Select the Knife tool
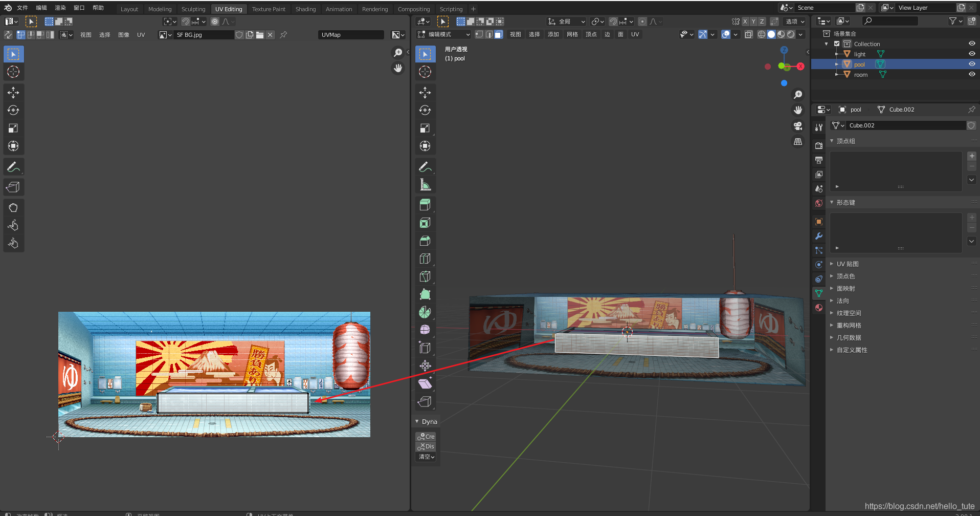The height and width of the screenshot is (516, 980). (x=425, y=276)
